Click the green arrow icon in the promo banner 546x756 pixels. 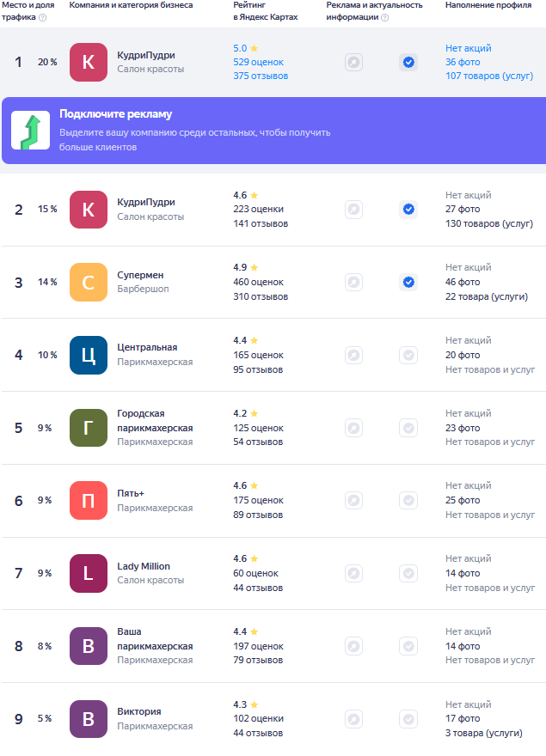(30, 131)
